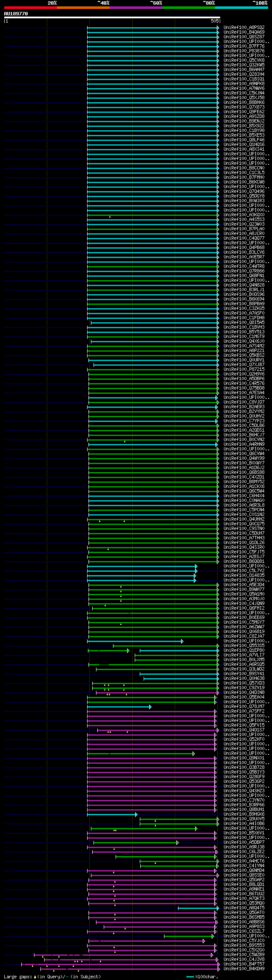Viewport: 272px width, 980px height.
Task: Select the label UniRef100_Q5KBS2
Action: point(244,355)
